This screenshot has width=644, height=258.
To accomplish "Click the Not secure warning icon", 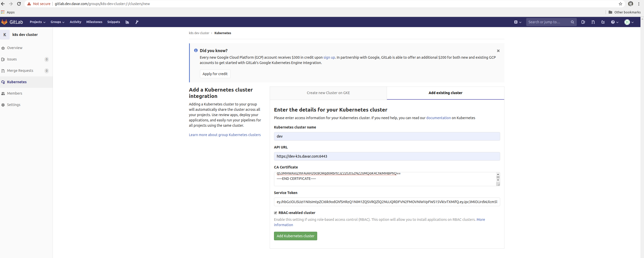I will (29, 4).
